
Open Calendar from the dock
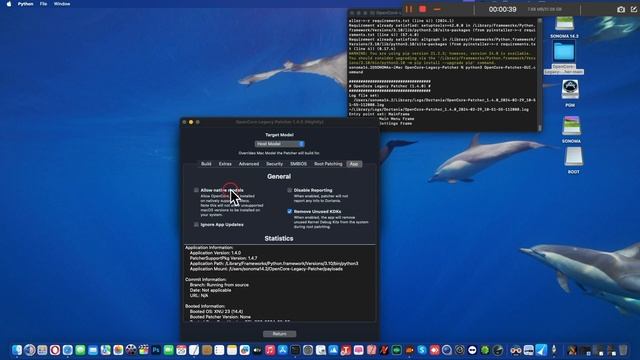[181, 350]
